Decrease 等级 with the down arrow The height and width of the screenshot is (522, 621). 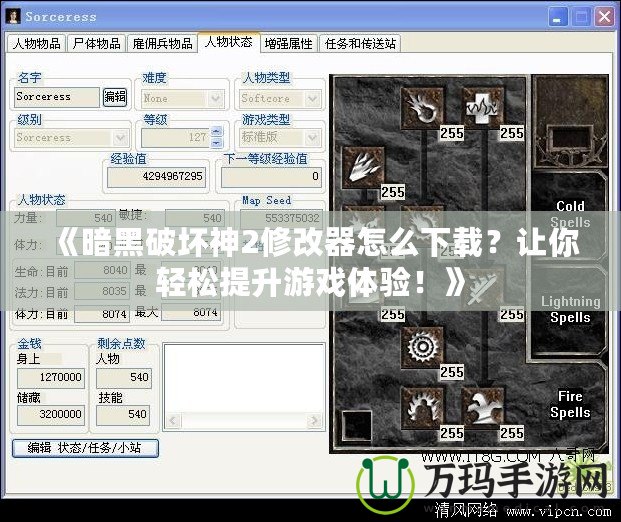point(217,142)
